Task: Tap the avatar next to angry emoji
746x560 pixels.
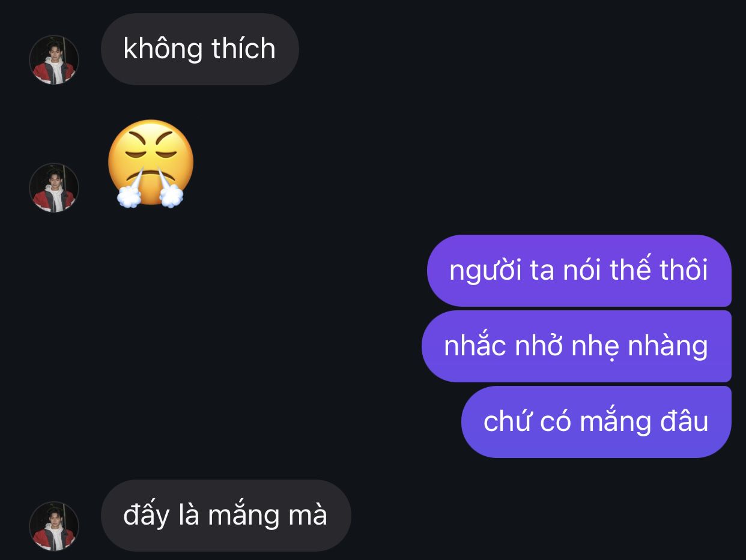Action: (x=54, y=188)
